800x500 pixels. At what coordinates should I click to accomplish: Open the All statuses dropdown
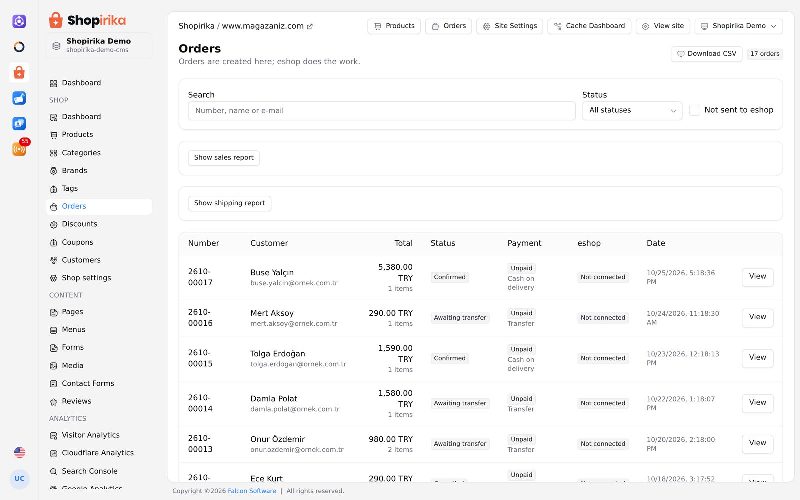click(x=632, y=111)
